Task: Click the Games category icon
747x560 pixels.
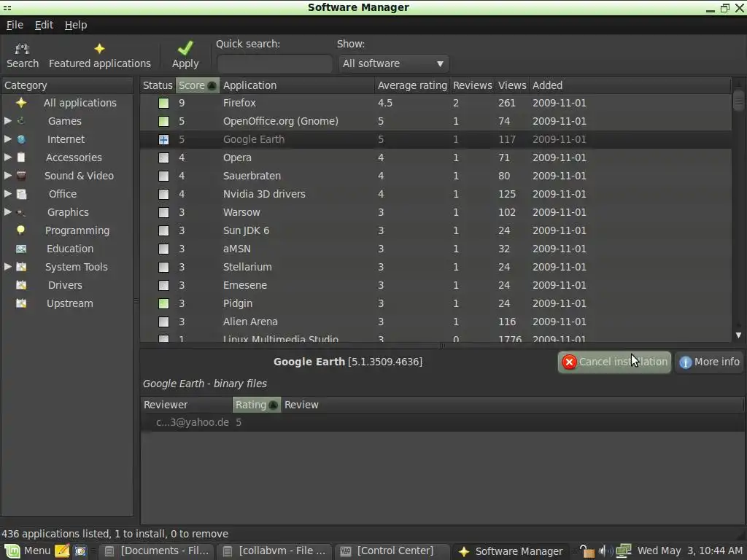Action: click(x=21, y=121)
